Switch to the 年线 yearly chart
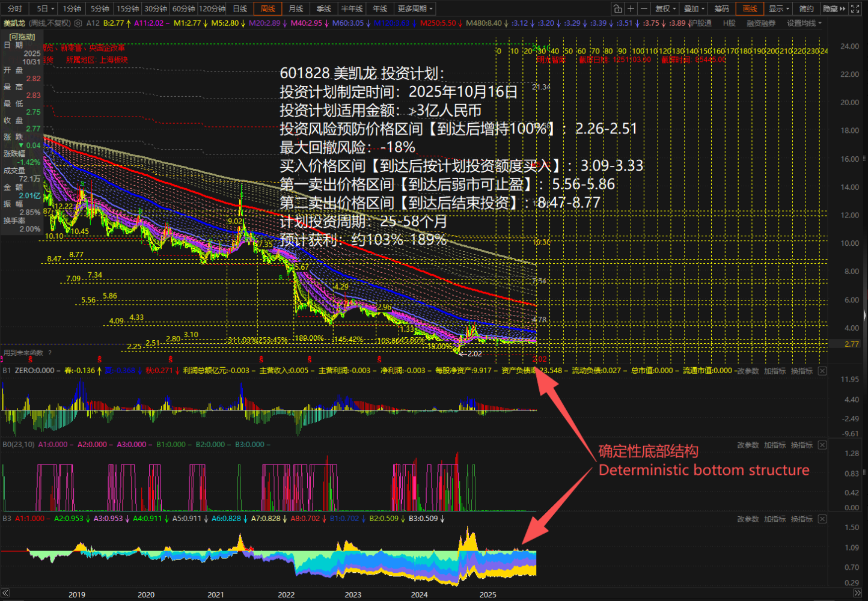868x601 pixels. (x=381, y=8)
